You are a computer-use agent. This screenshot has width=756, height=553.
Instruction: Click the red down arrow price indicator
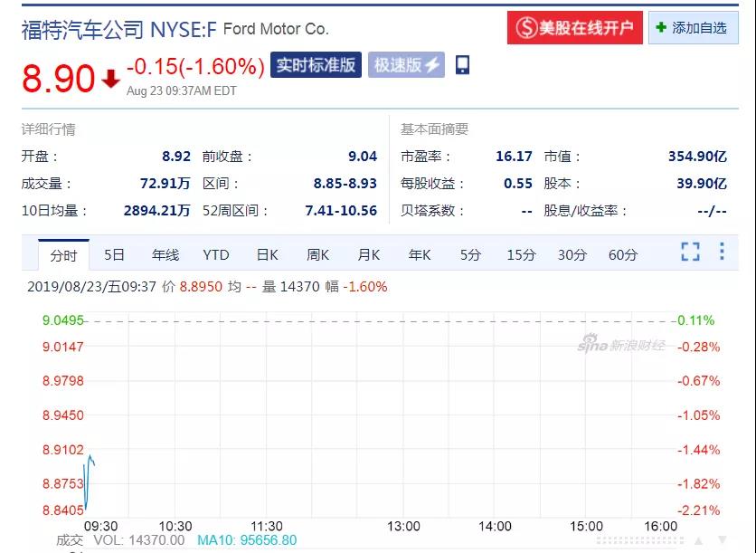110,80
